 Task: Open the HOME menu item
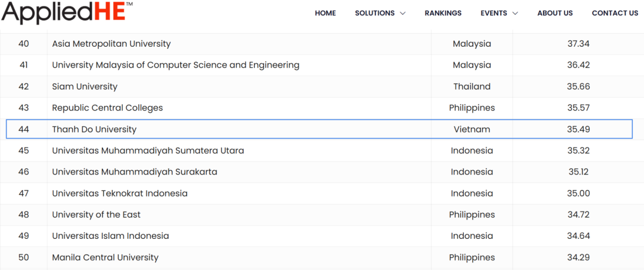click(325, 13)
